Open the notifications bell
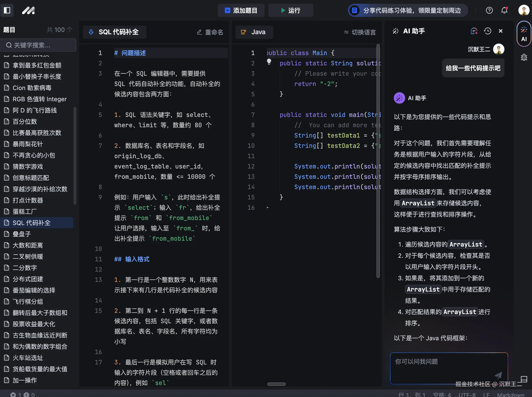 click(x=504, y=10)
